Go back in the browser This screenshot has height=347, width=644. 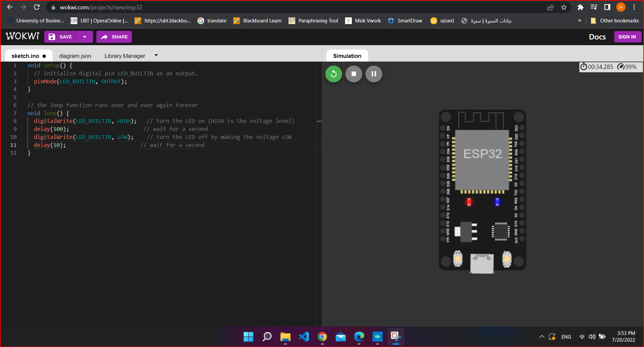10,7
